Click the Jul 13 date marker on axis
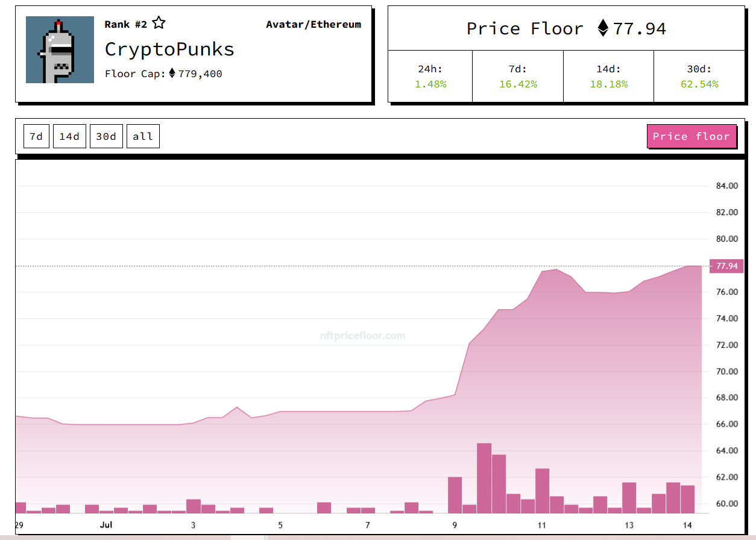Image resolution: width=756 pixels, height=540 pixels. click(629, 525)
